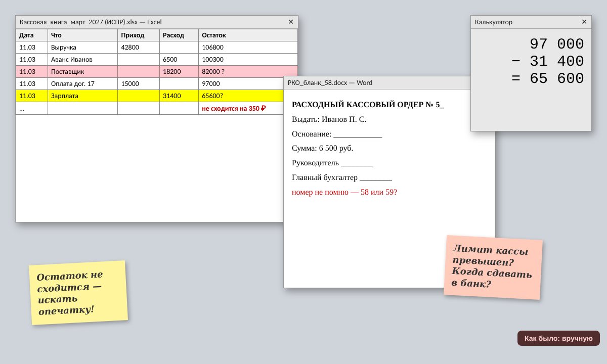Image resolution: width=607 pixels, height=364 pixels.
Task: Select the yellow sticky note about опечатку
Action: click(x=78, y=293)
